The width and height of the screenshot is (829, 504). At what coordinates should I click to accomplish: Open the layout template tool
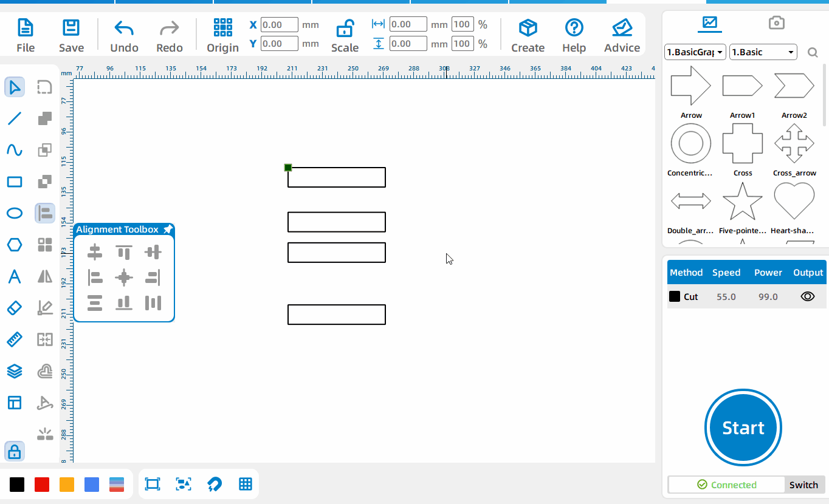coord(15,403)
